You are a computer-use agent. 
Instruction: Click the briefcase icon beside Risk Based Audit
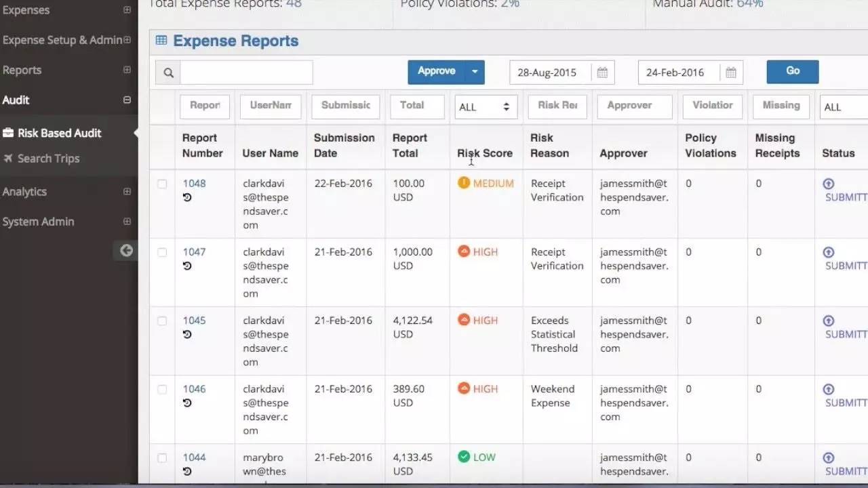(x=8, y=133)
